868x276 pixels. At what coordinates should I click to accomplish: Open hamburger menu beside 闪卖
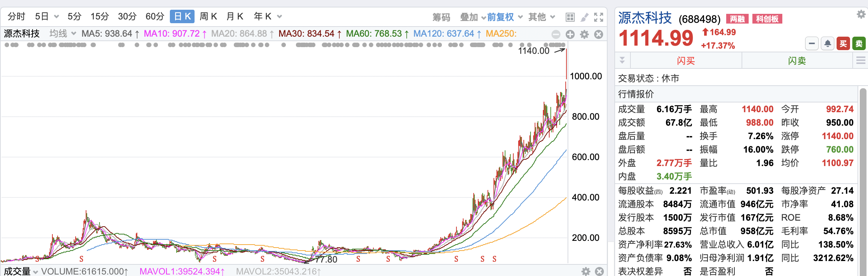[861, 61]
